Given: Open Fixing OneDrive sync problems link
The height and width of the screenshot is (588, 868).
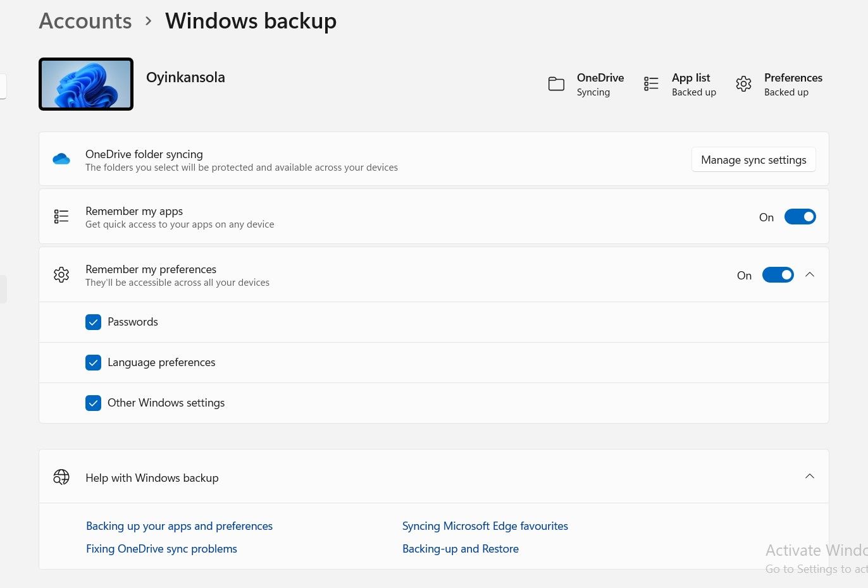Looking at the screenshot, I should [161, 549].
